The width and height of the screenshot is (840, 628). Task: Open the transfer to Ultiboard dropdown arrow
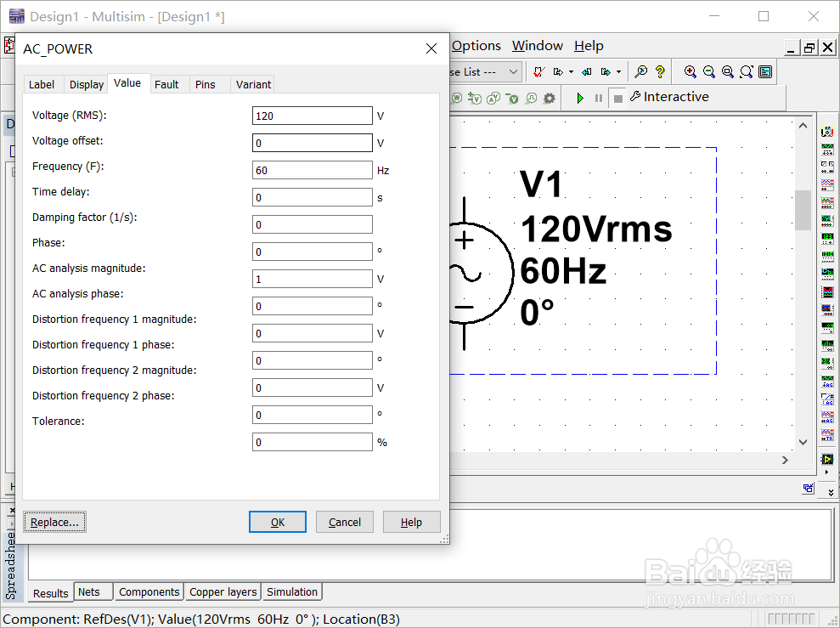click(x=571, y=71)
